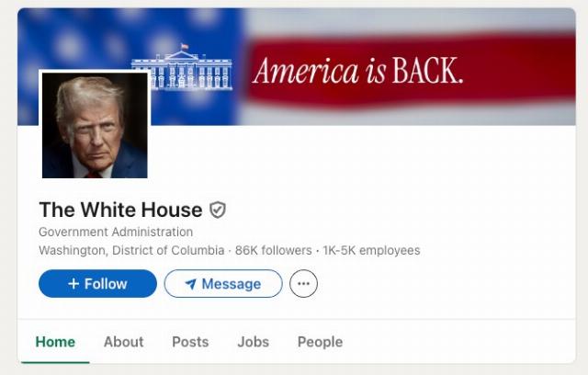This screenshot has height=375, width=588.
Task: Click the page's profile picture
Action: pyautogui.click(x=95, y=125)
